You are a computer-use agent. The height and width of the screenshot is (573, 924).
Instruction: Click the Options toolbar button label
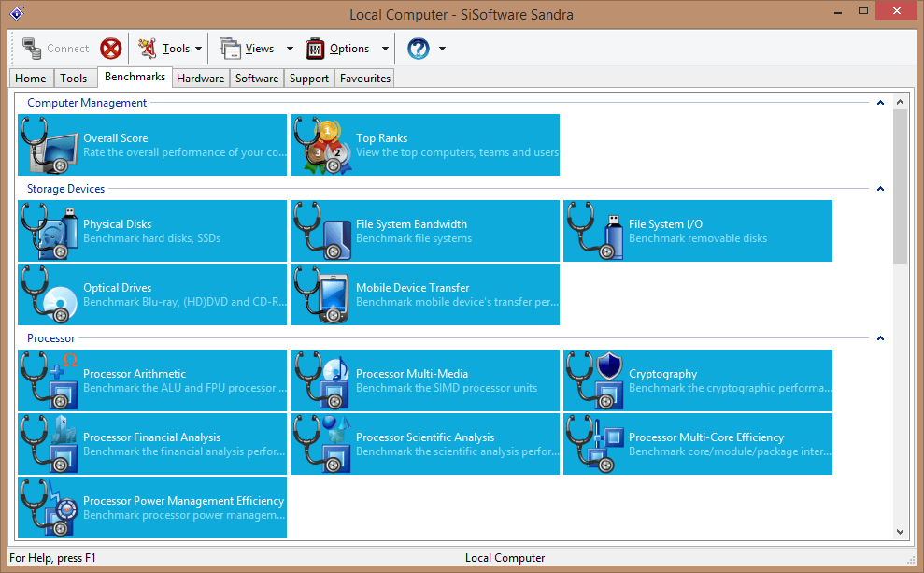(x=349, y=49)
